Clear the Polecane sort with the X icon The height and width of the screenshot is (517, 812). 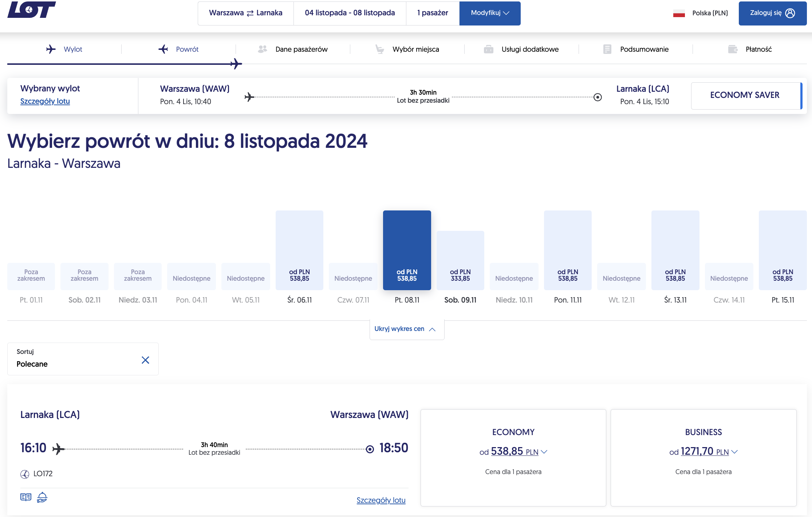pos(145,360)
